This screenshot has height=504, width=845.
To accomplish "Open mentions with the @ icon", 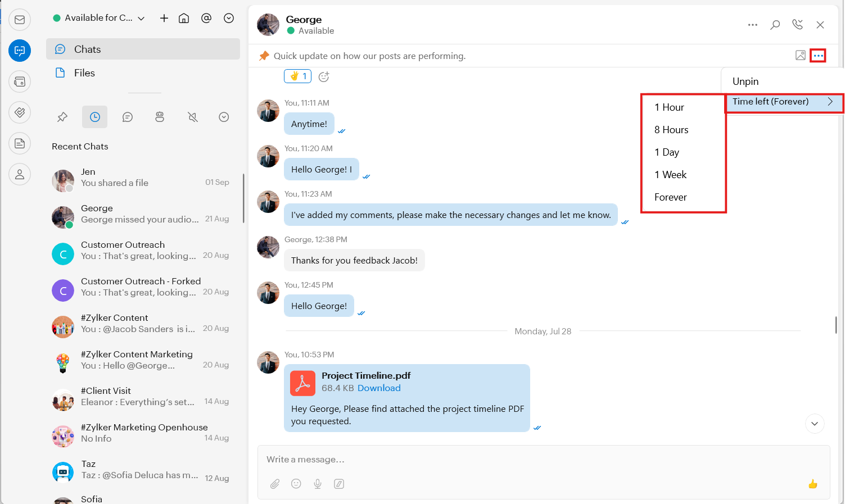I will coord(206,18).
